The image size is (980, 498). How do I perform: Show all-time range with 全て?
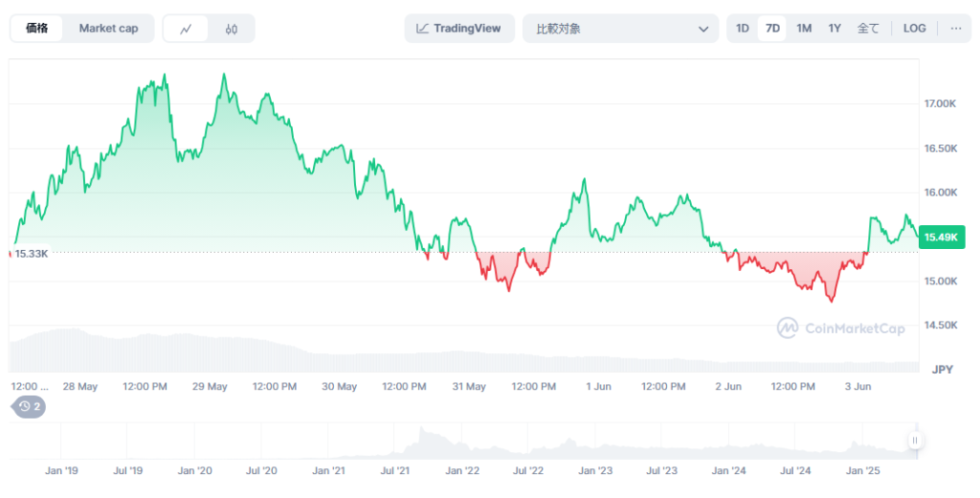(868, 29)
